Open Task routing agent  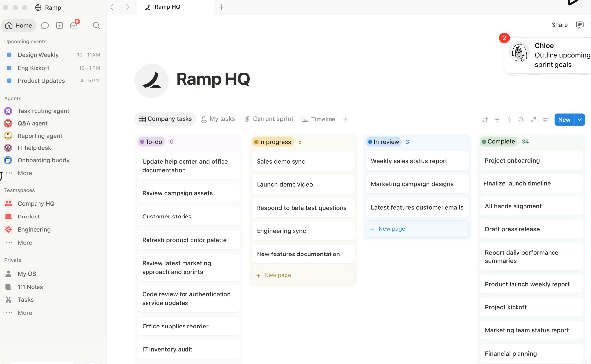point(43,111)
